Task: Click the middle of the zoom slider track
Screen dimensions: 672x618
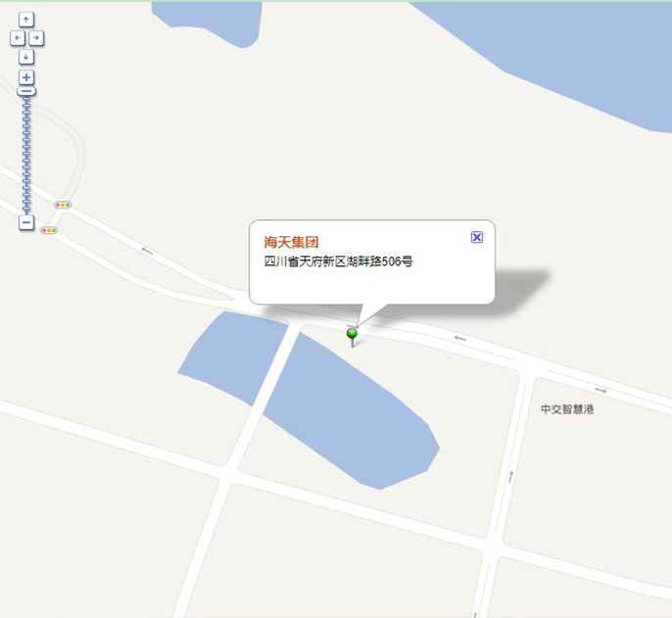Action: tap(26, 155)
